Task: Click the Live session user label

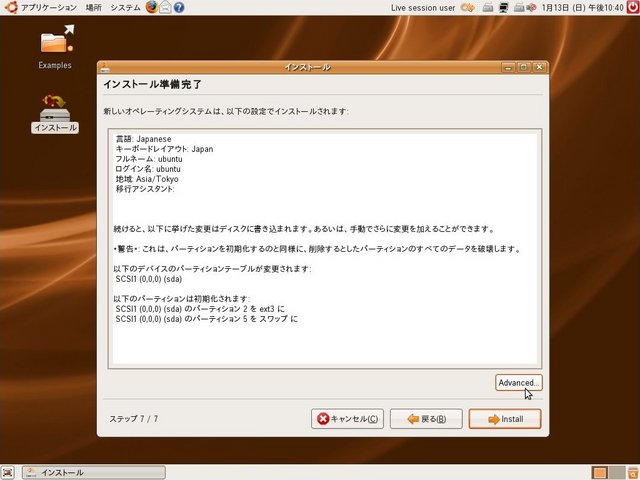Action: pyautogui.click(x=423, y=8)
